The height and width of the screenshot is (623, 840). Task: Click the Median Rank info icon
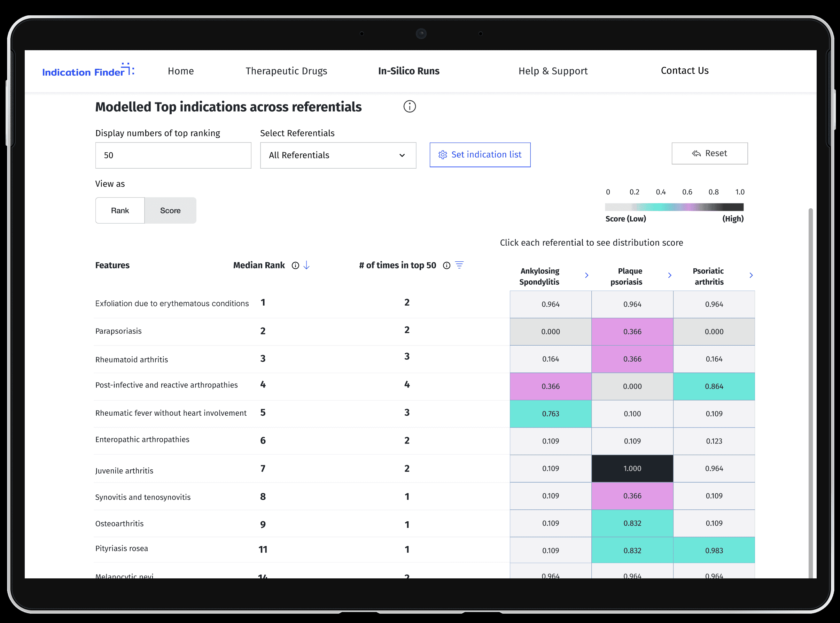295,266
